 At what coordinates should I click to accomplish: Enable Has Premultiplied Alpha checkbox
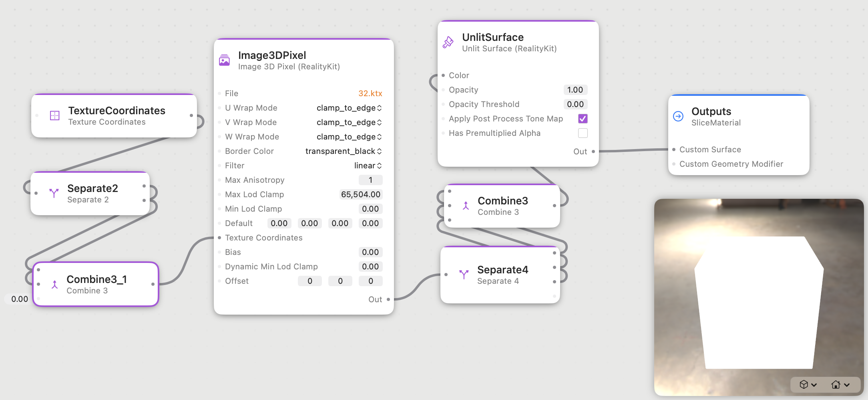pyautogui.click(x=583, y=133)
